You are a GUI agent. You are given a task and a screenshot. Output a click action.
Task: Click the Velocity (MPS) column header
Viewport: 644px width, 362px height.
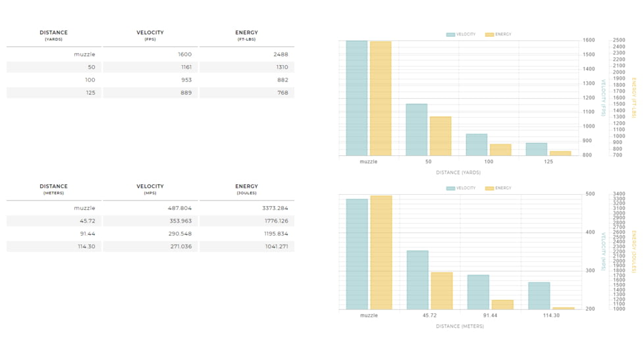coord(150,190)
